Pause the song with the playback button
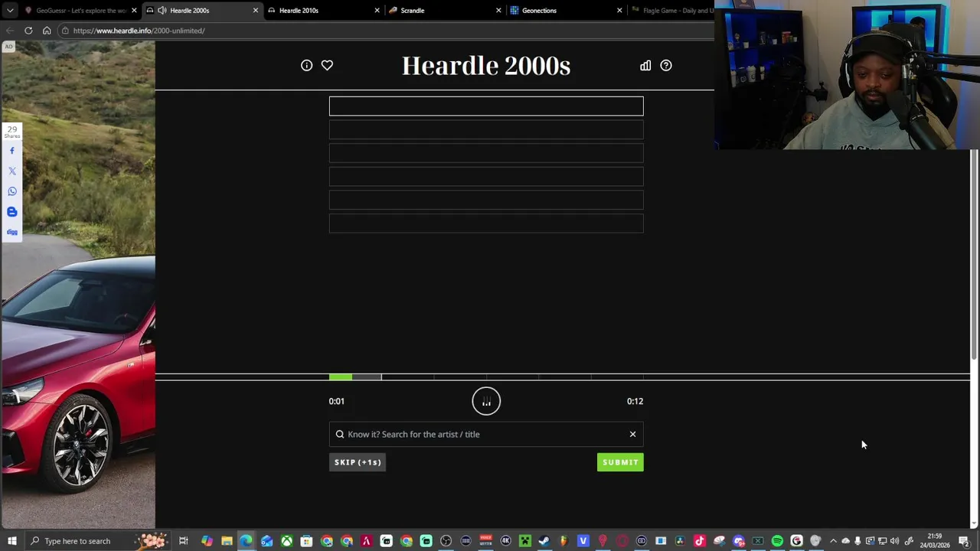 pyautogui.click(x=486, y=401)
